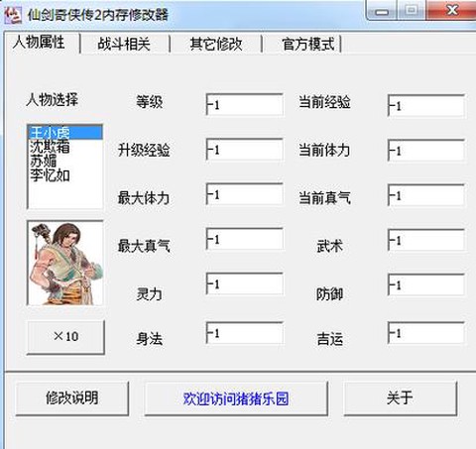Open the 关于 about button
Image resolution: width=476 pixels, height=449 pixels.
click(x=401, y=398)
